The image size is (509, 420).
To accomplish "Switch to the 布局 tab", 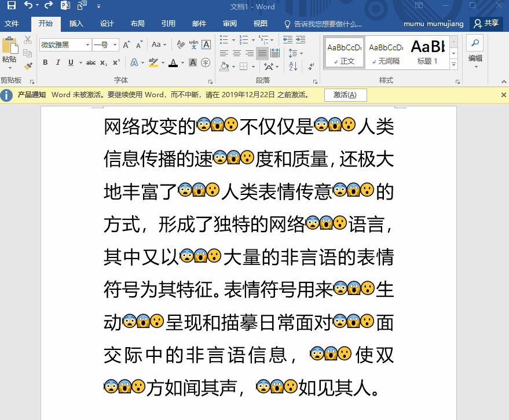I will coord(138,23).
